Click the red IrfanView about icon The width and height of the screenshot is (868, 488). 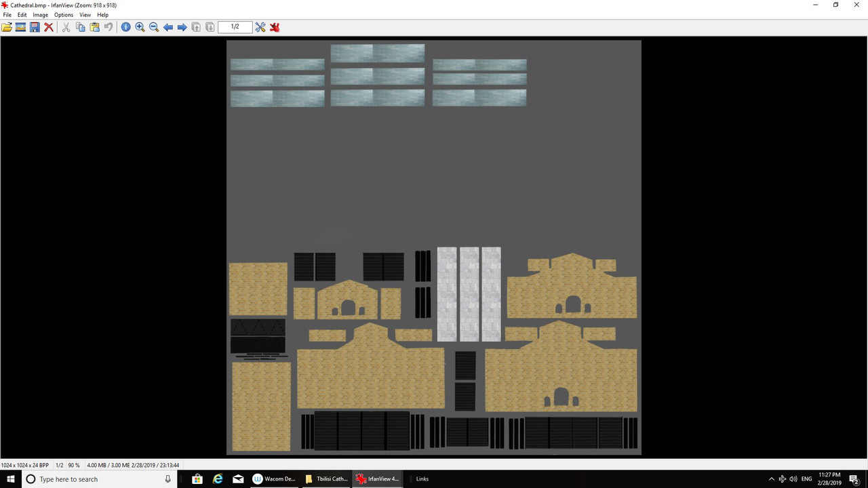275,27
